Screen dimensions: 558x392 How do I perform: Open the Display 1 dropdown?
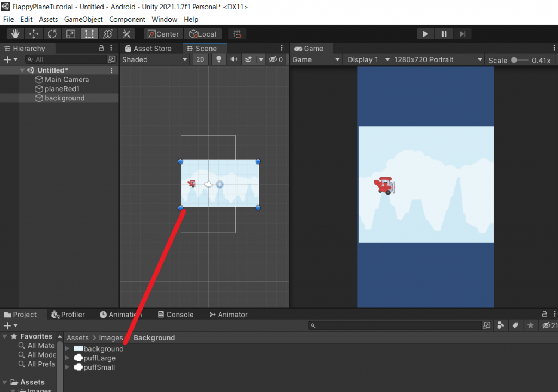pyautogui.click(x=367, y=59)
